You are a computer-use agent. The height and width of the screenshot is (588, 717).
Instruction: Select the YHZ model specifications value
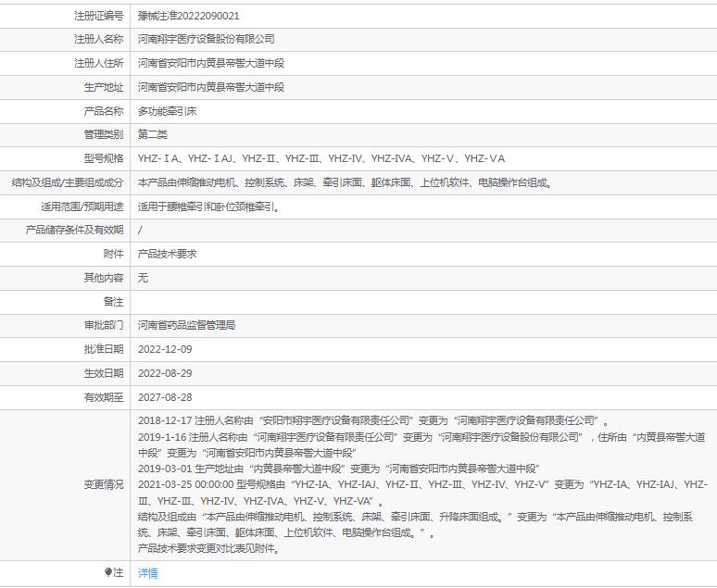click(x=321, y=158)
